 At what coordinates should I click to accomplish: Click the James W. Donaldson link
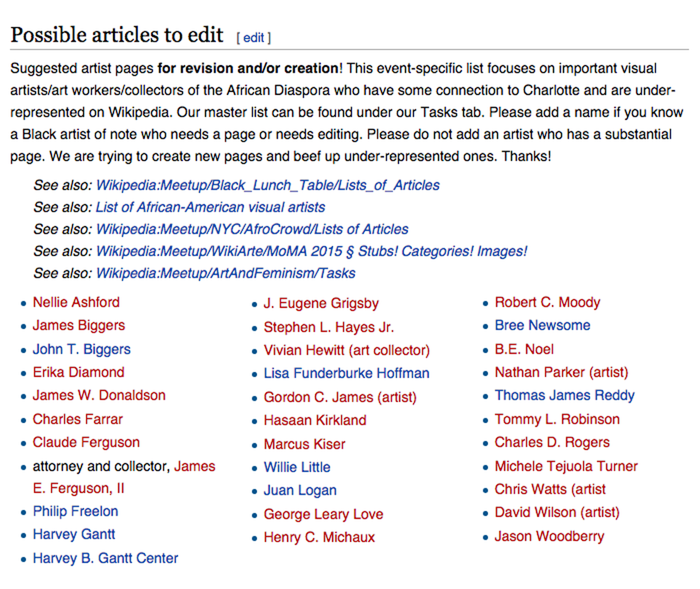pos(99,396)
